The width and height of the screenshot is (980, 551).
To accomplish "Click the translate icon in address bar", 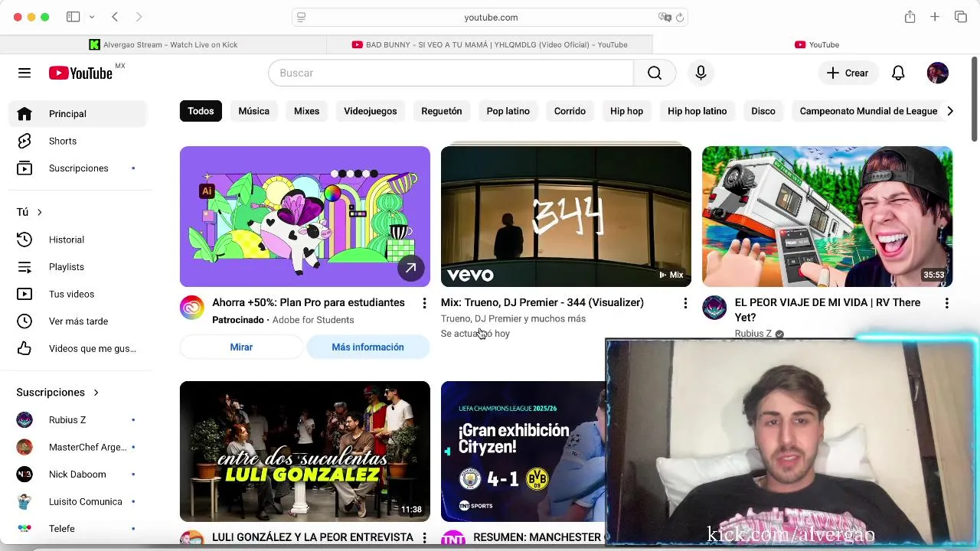I will (x=665, y=17).
